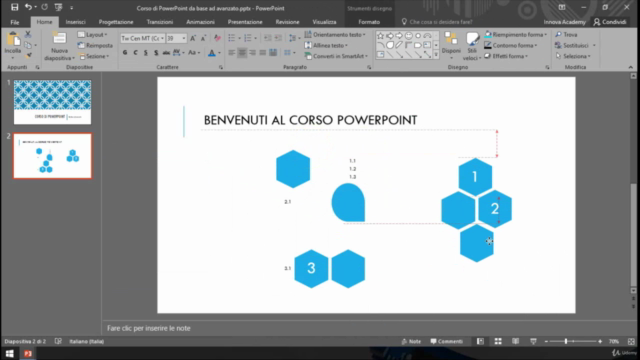
Task: Click the line spacing icon
Action: click(x=292, y=38)
